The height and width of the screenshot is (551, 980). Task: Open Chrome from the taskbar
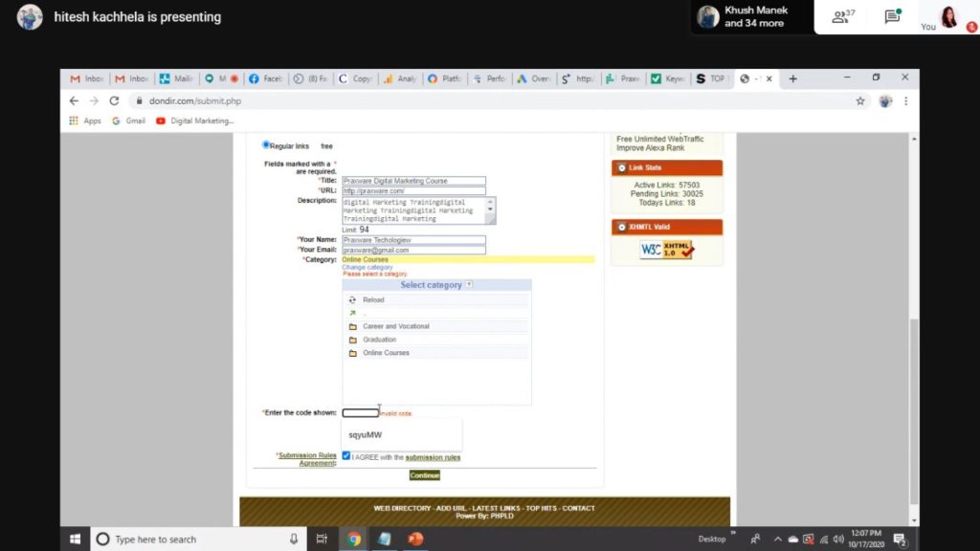[x=354, y=539]
